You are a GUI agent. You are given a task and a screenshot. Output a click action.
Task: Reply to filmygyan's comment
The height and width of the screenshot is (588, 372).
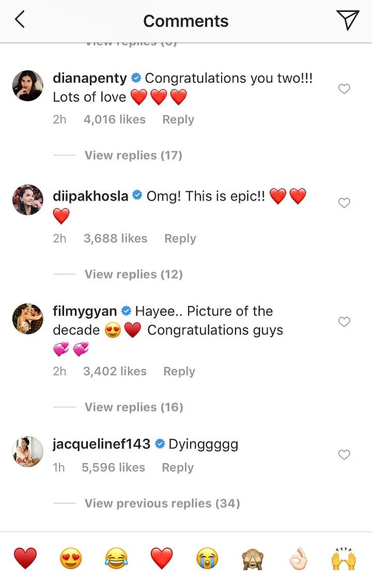pyautogui.click(x=179, y=372)
